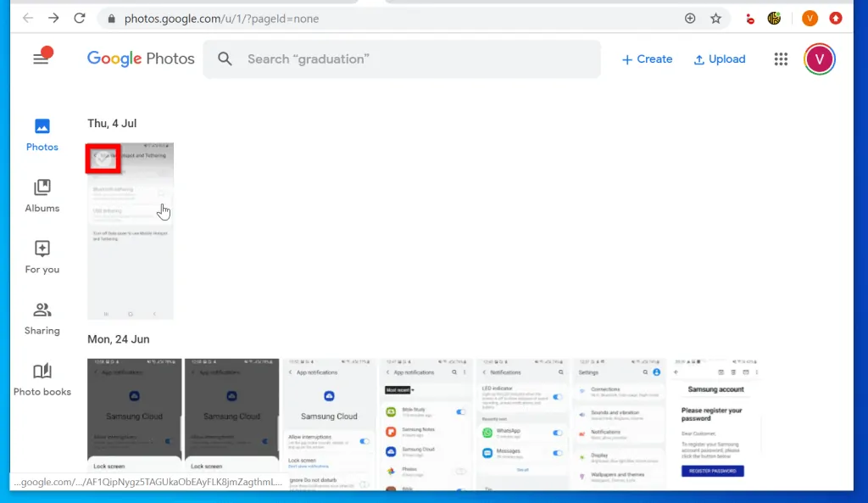This screenshot has width=868, height=503.
Task: Select Photos in the sidebar
Action: [41, 134]
